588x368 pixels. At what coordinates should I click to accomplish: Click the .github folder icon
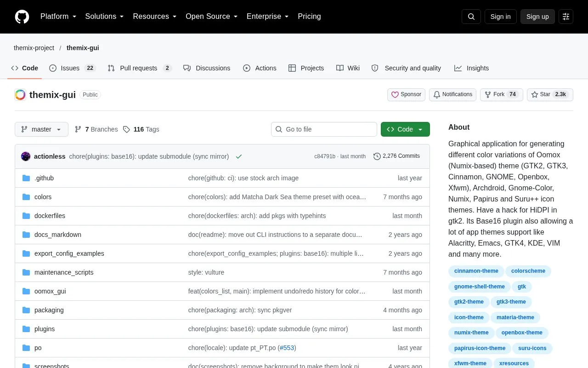pos(26,178)
